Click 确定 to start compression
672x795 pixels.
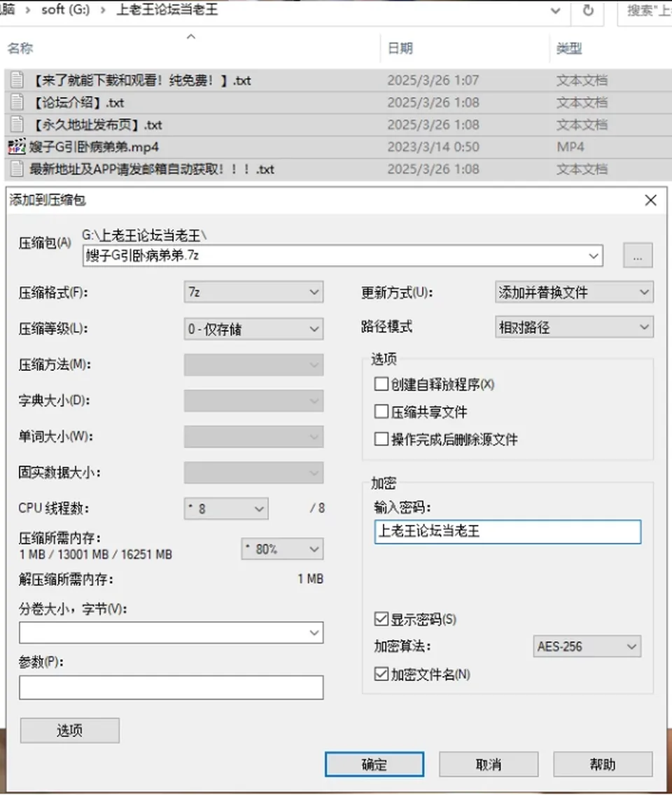pos(374,764)
